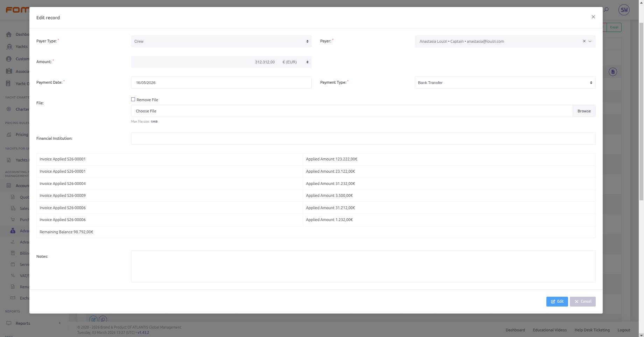The image size is (644, 337).
Task: Open the Dashboard footer link
Action: coord(515,330)
